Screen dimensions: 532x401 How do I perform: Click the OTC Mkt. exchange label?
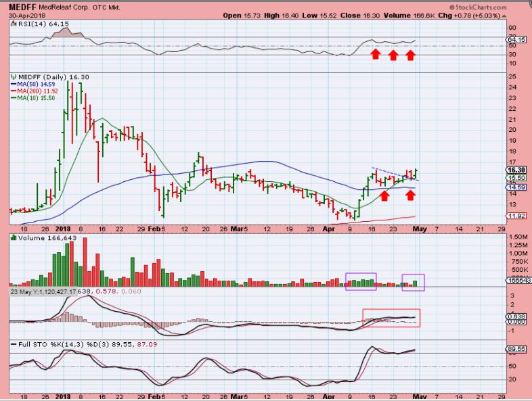point(106,7)
